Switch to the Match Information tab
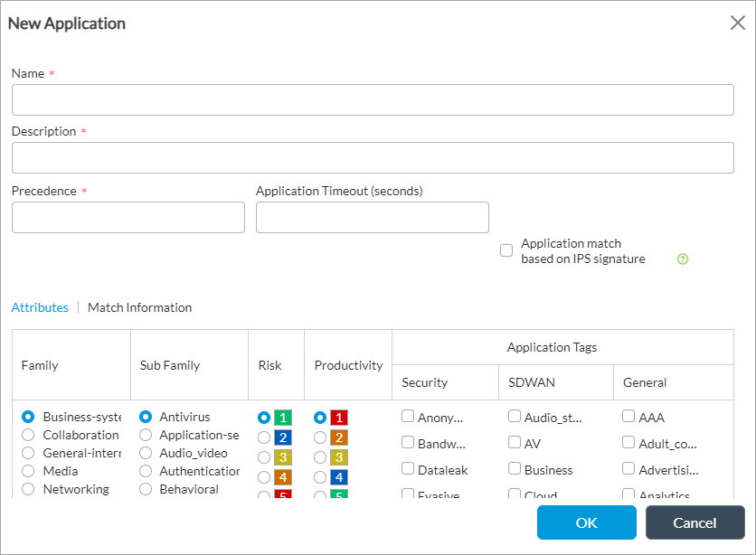Image resolution: width=756 pixels, height=555 pixels. pyautogui.click(x=139, y=307)
